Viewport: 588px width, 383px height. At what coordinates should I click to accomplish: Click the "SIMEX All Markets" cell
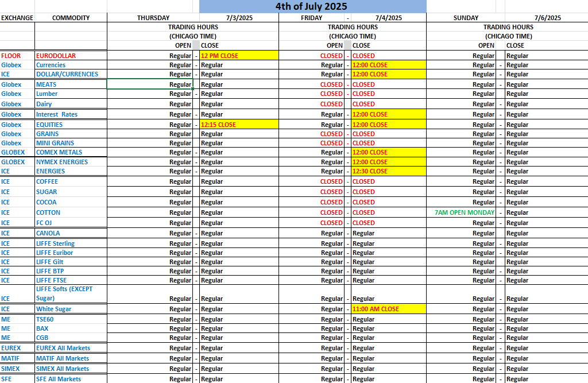pyautogui.click(x=71, y=369)
